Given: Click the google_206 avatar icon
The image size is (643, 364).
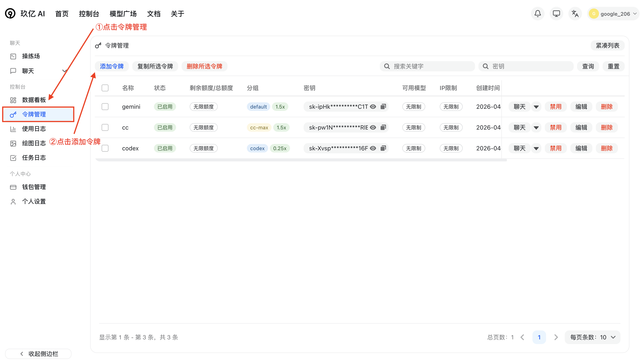Looking at the screenshot, I should click(593, 14).
